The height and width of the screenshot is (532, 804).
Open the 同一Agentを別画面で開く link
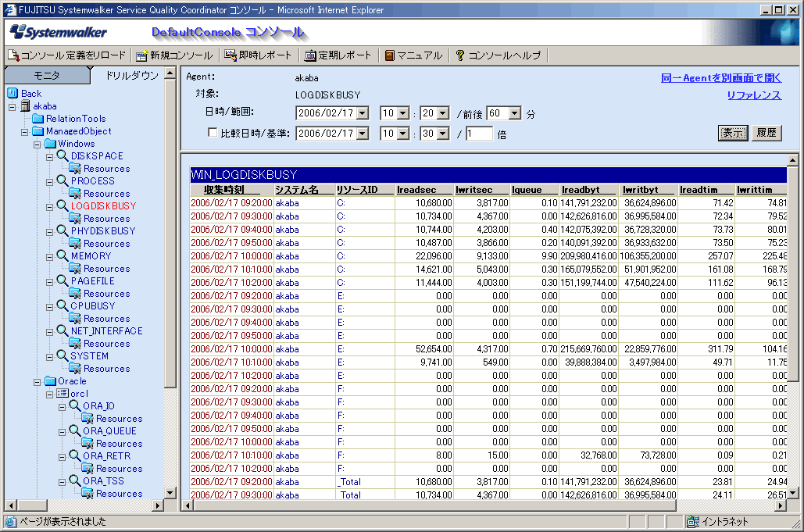click(721, 78)
